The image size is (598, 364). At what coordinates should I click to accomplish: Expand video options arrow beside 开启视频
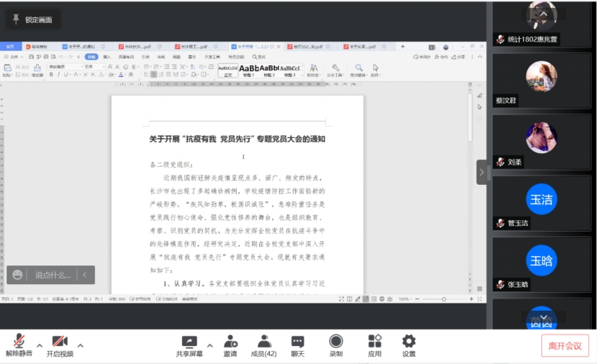(x=80, y=345)
